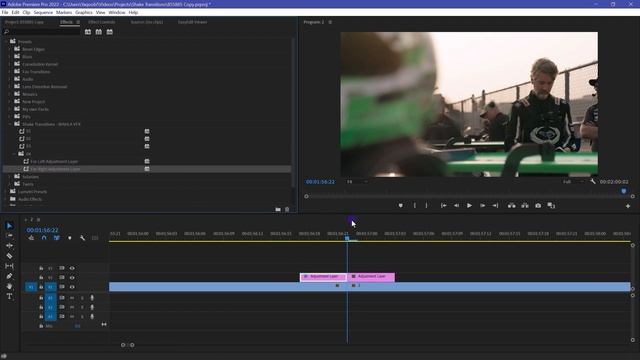Select the Selection tool arrow
The image size is (640, 360).
[x=9, y=226]
